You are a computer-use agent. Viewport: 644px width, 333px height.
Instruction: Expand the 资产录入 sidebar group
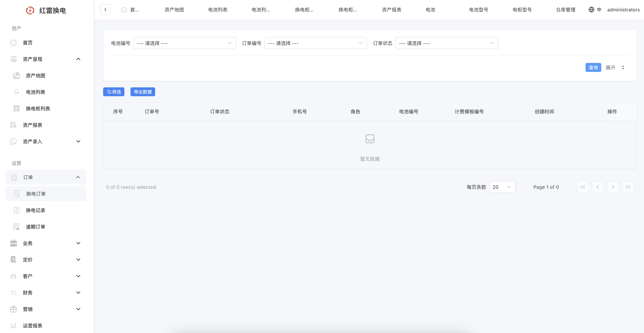[x=78, y=141]
